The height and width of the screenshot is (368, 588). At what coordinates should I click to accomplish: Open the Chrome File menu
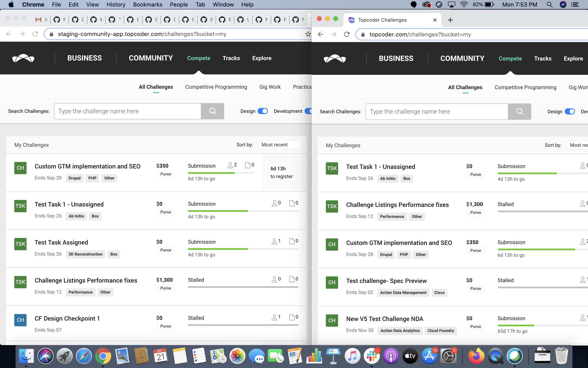pyautogui.click(x=56, y=4)
